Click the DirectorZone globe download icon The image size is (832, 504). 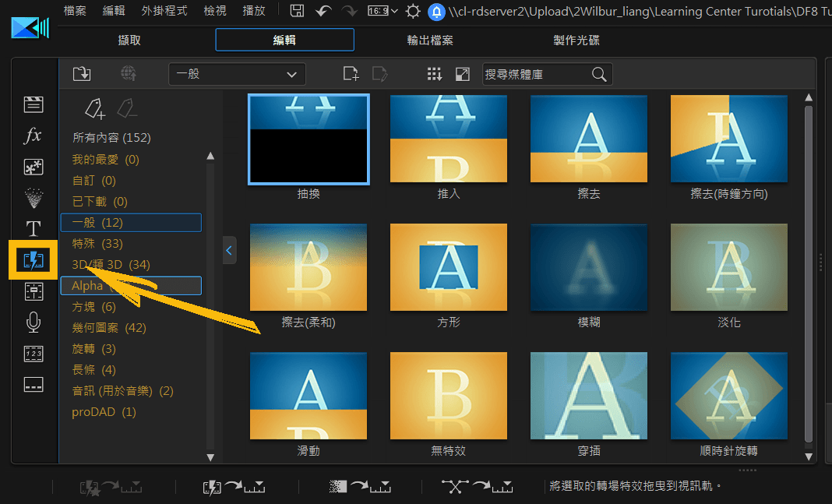[x=129, y=73]
